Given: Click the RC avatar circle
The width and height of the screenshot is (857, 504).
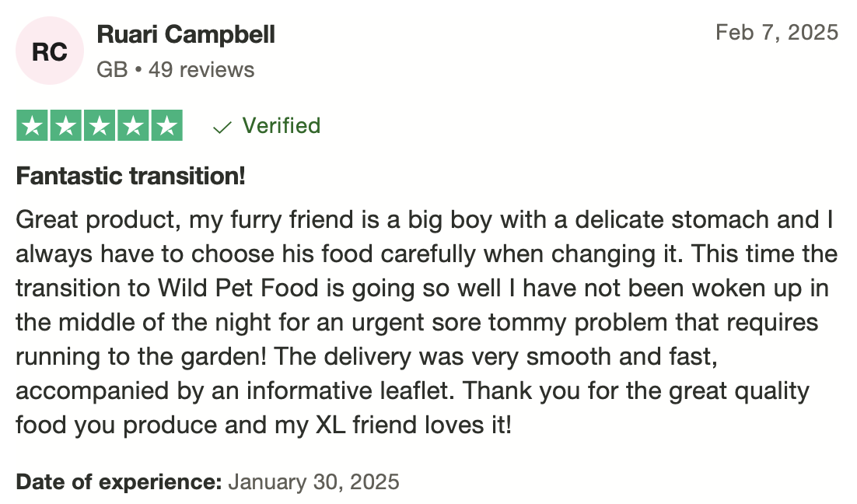Looking at the screenshot, I should [x=50, y=51].
